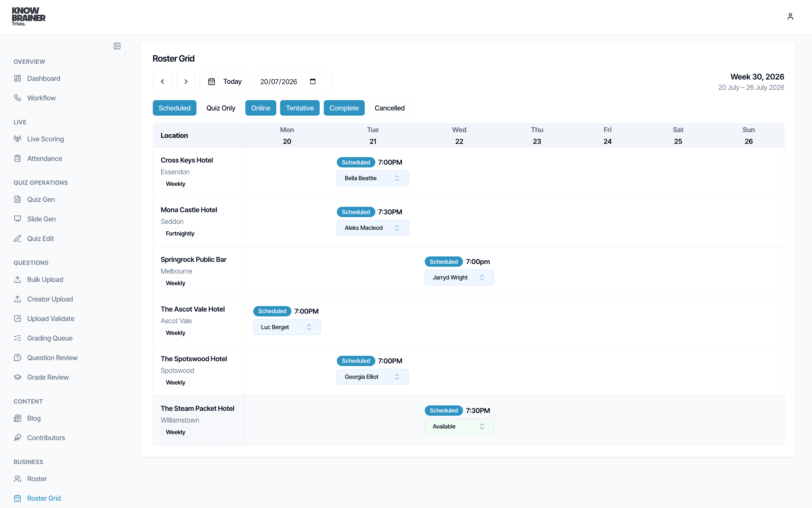Toggle the Online status filter
Viewport: 812px width, 508px height.
click(x=261, y=108)
